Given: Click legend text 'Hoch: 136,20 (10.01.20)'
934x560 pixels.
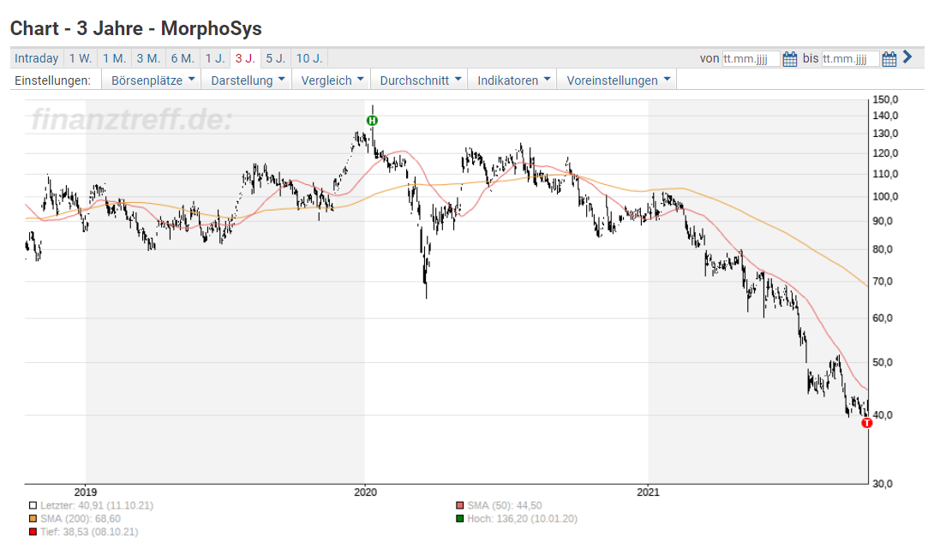Looking at the screenshot, I should click(523, 519).
